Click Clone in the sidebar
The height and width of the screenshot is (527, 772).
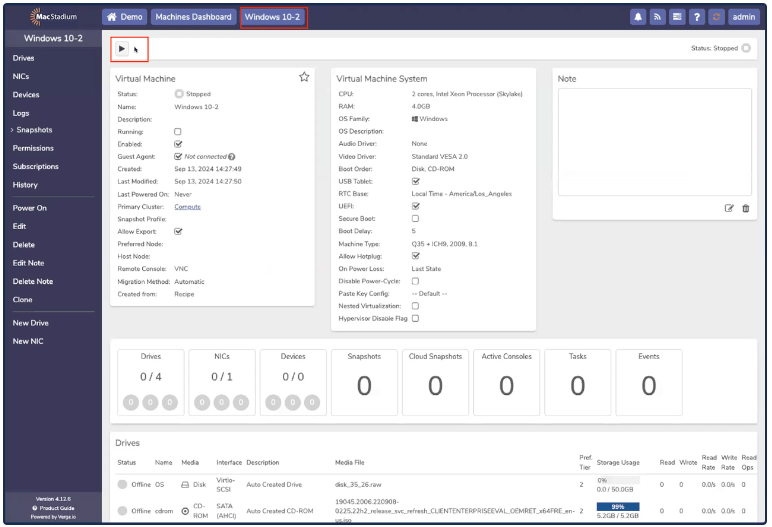pos(23,299)
